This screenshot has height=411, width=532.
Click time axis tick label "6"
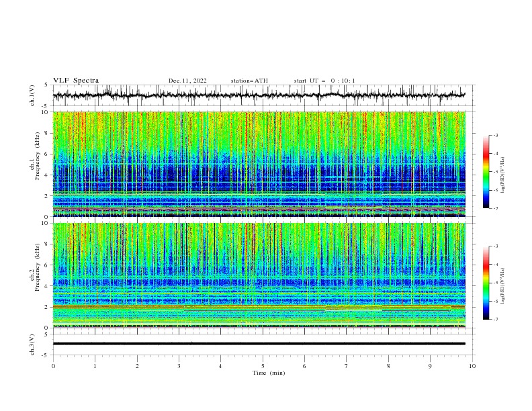point(304,366)
